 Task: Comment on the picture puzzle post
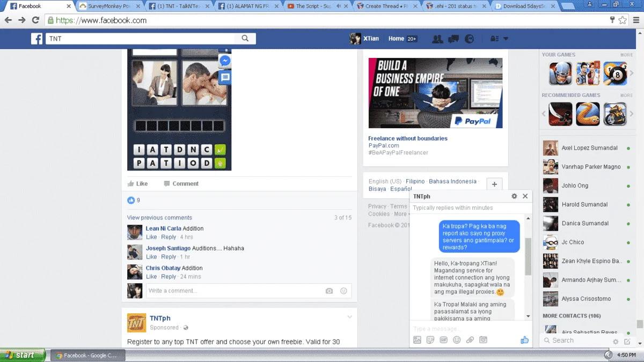[181, 183]
